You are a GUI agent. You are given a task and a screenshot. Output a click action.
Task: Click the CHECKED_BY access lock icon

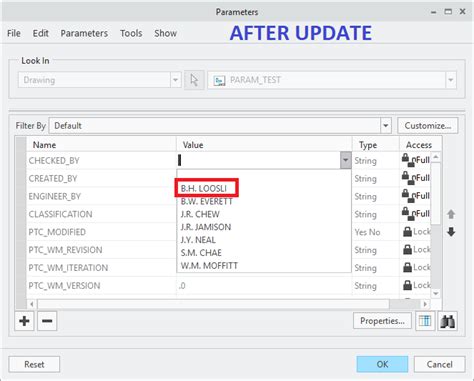pyautogui.click(x=406, y=159)
